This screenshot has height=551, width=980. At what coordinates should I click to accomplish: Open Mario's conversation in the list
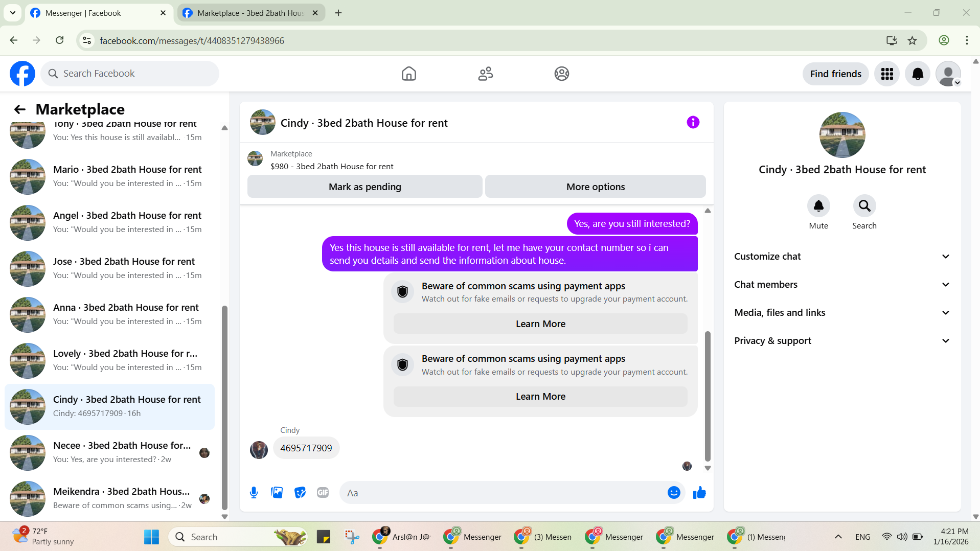109,176
